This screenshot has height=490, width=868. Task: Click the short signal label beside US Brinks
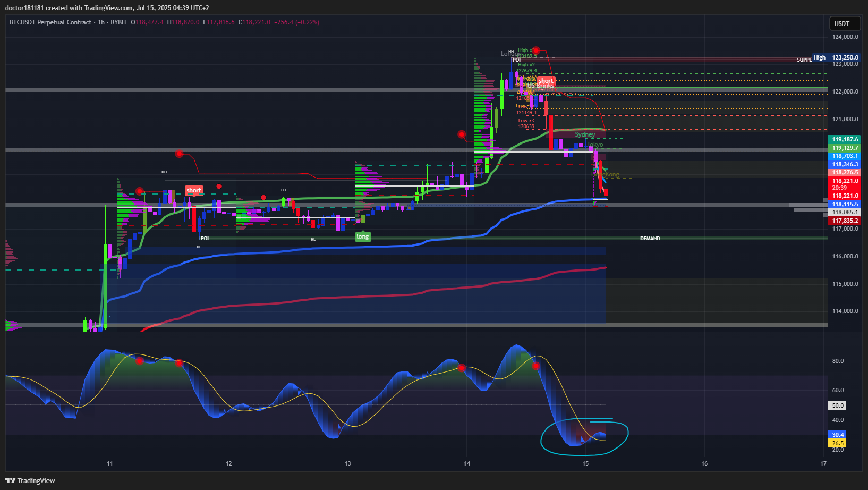pyautogui.click(x=546, y=81)
